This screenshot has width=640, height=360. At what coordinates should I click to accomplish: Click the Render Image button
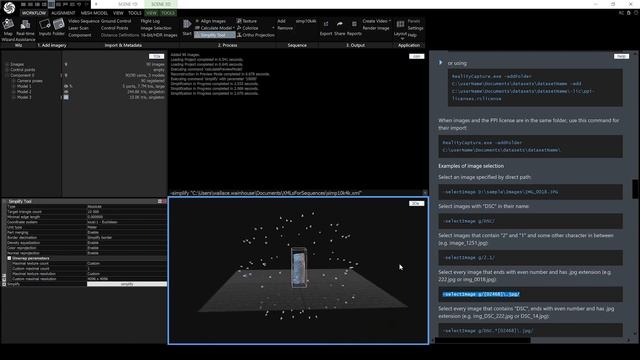[376, 28]
